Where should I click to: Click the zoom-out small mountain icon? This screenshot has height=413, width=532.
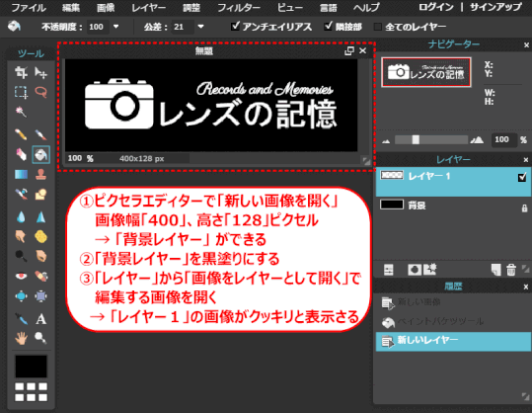click(x=386, y=140)
